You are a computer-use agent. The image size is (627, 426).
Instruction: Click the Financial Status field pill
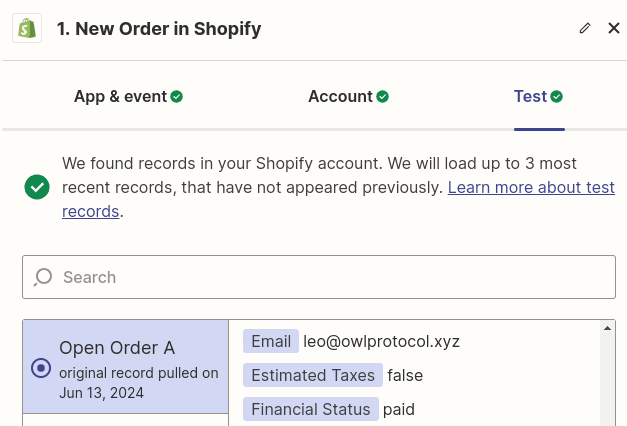tap(311, 409)
